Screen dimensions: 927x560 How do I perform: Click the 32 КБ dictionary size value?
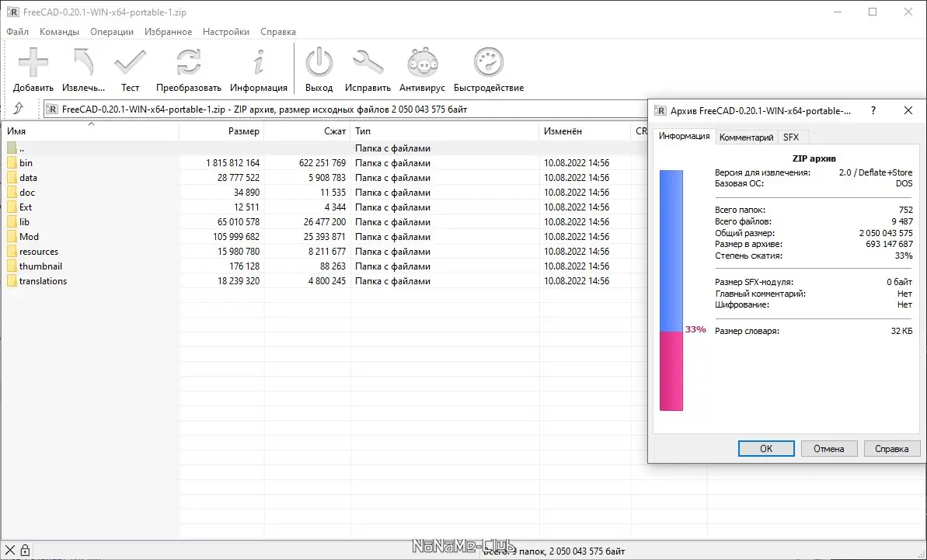pyautogui.click(x=901, y=331)
